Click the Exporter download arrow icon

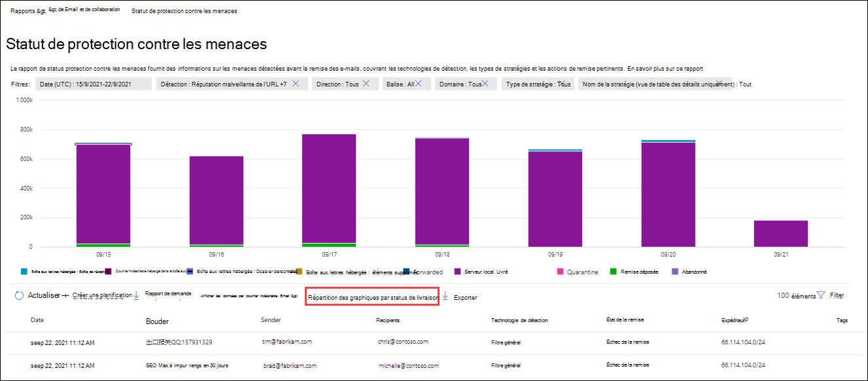click(x=445, y=297)
